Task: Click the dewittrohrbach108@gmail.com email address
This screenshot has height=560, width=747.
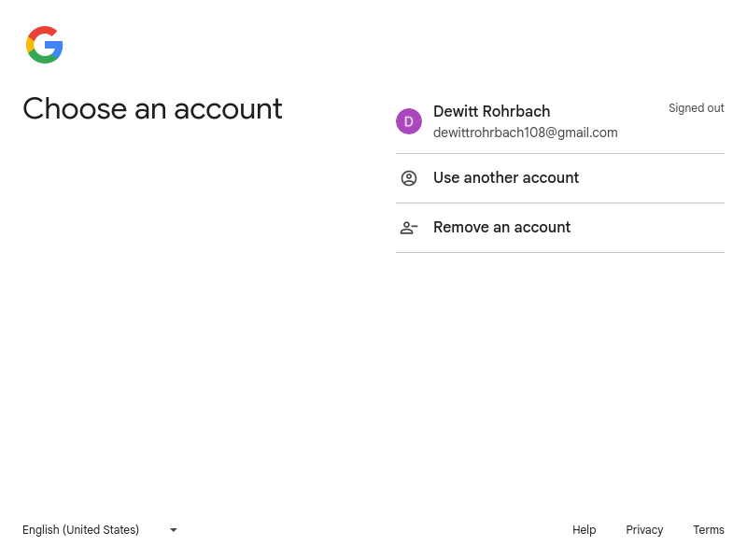Action: [525, 133]
